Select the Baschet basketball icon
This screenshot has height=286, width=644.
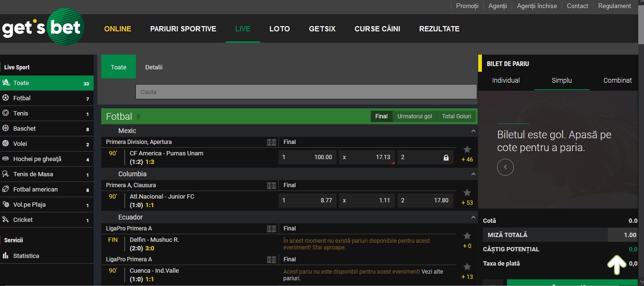click(6, 128)
